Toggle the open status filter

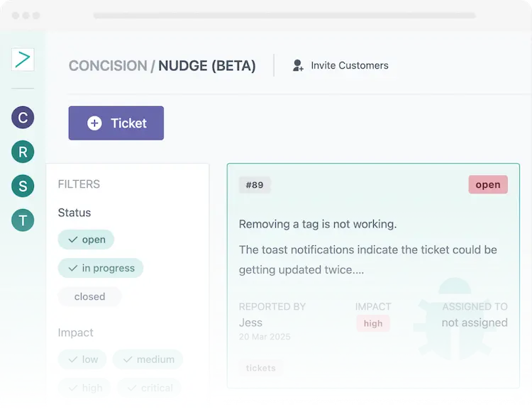[86, 240]
